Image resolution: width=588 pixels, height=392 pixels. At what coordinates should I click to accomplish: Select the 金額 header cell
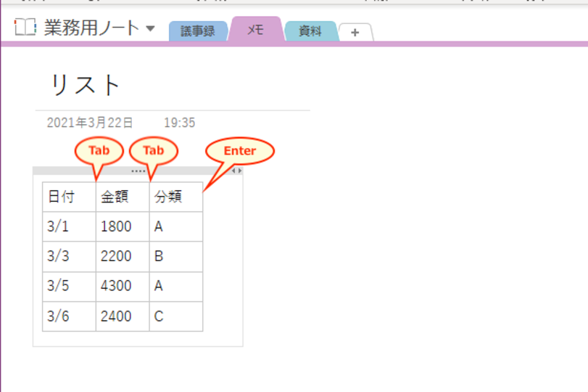point(123,197)
